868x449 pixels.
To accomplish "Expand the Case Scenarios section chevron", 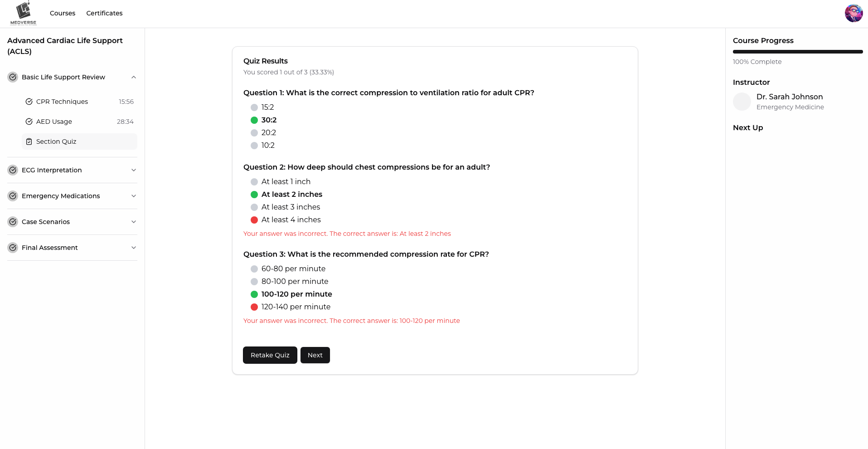I will pos(134,222).
